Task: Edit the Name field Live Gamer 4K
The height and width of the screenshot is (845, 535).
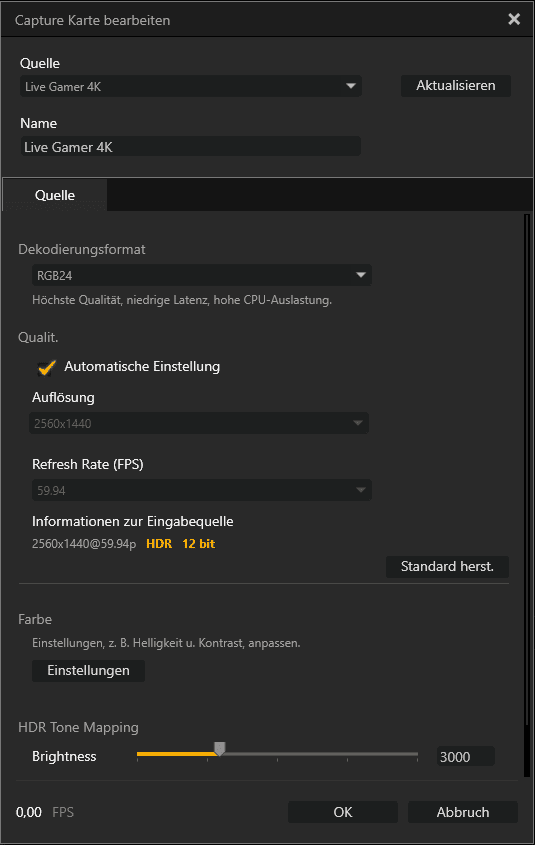Action: [191, 147]
